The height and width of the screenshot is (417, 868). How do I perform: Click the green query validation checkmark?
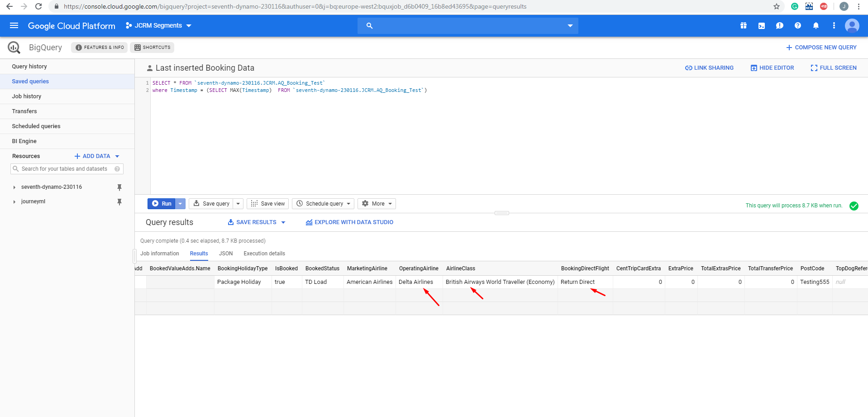(x=854, y=206)
